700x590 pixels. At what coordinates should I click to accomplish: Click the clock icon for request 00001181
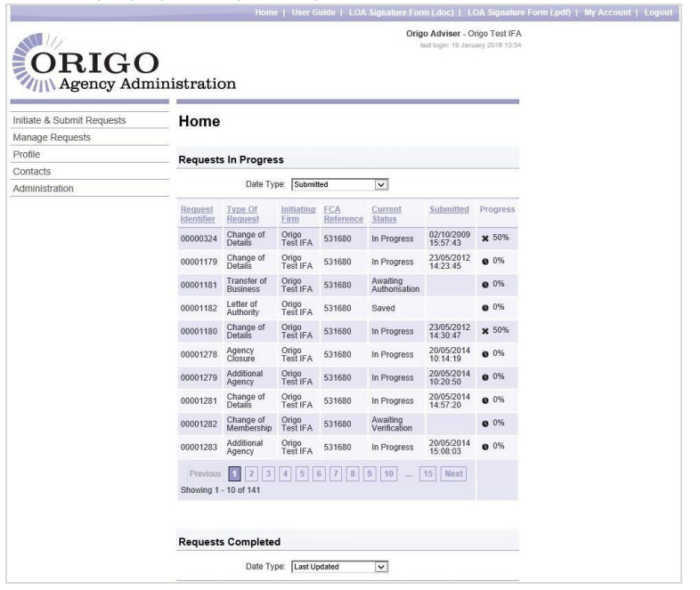[x=485, y=285]
